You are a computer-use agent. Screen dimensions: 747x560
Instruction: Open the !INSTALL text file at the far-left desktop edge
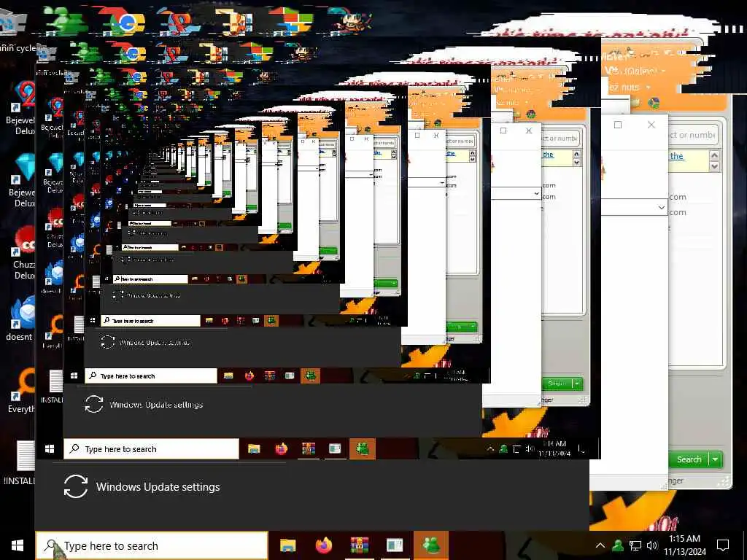[x=20, y=463]
